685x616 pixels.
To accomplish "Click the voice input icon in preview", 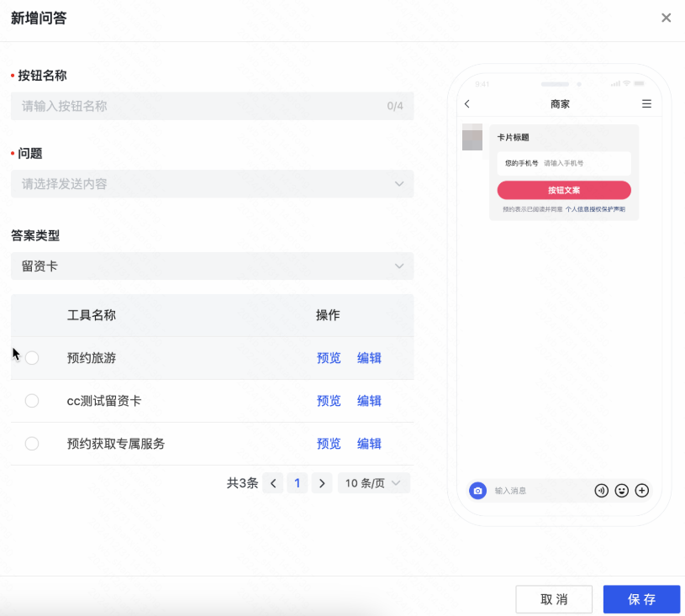I will (602, 491).
